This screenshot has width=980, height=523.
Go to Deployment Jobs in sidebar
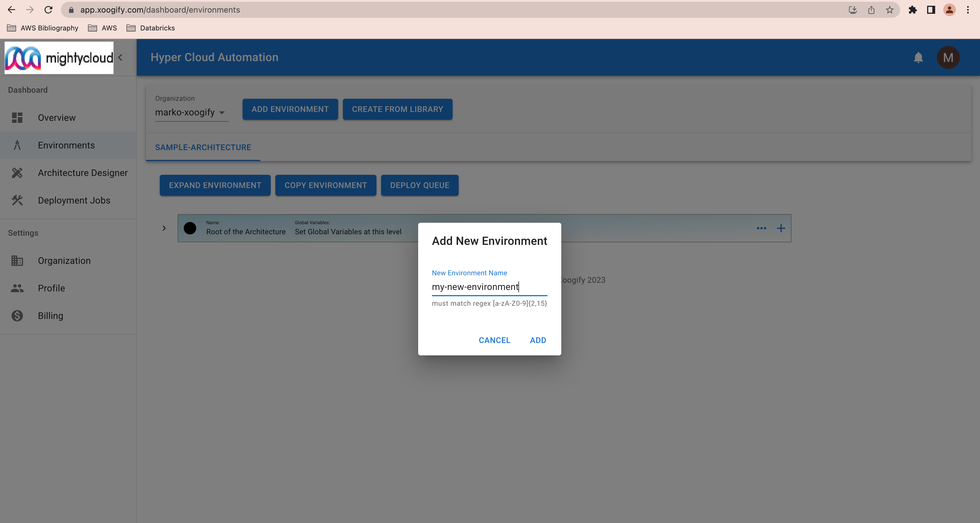click(x=74, y=200)
